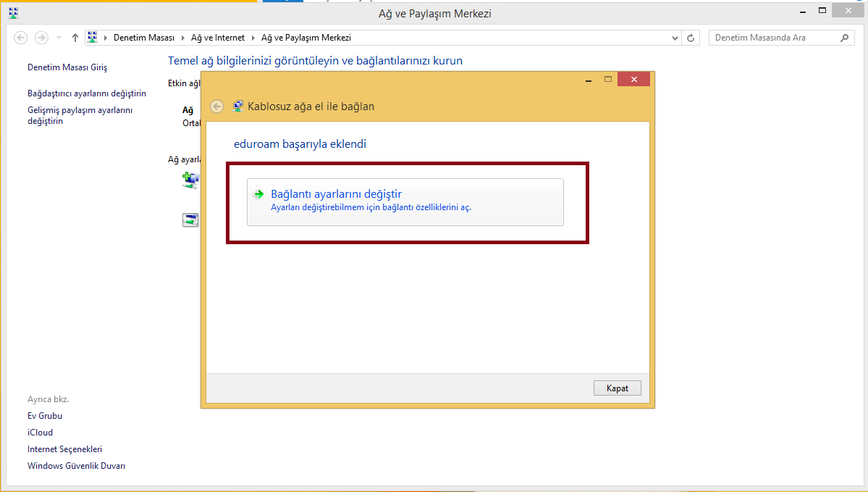Open Windows Güvenlik Duvarı link

pyautogui.click(x=76, y=466)
